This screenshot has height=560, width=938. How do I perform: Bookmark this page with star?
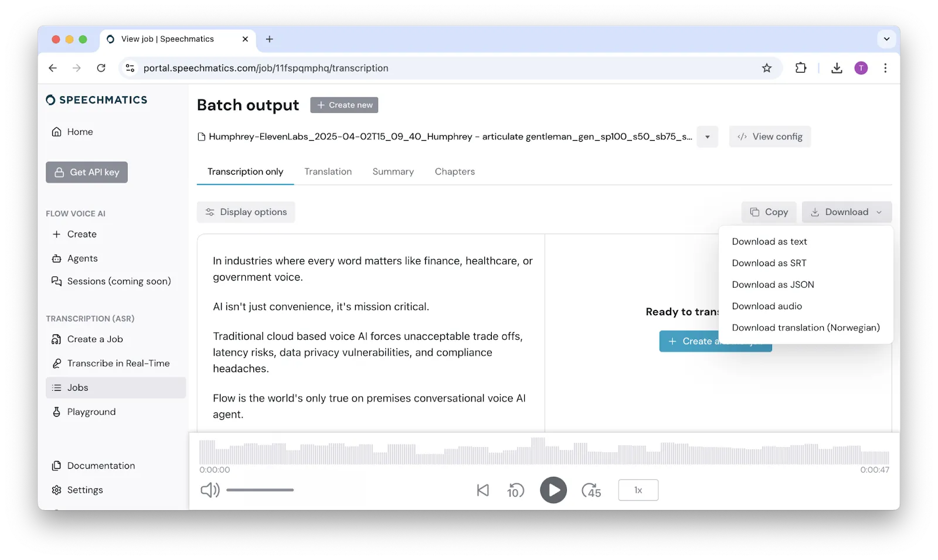[x=766, y=68]
